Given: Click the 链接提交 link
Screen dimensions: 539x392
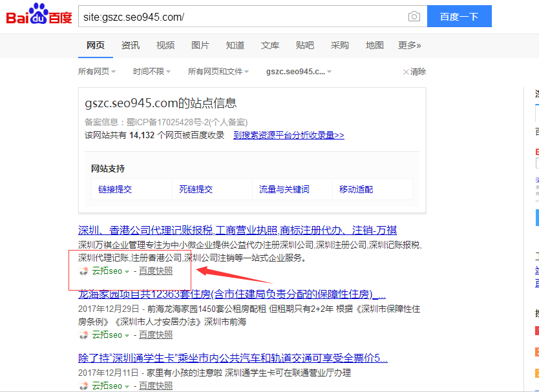Looking at the screenshot, I should (x=115, y=189).
